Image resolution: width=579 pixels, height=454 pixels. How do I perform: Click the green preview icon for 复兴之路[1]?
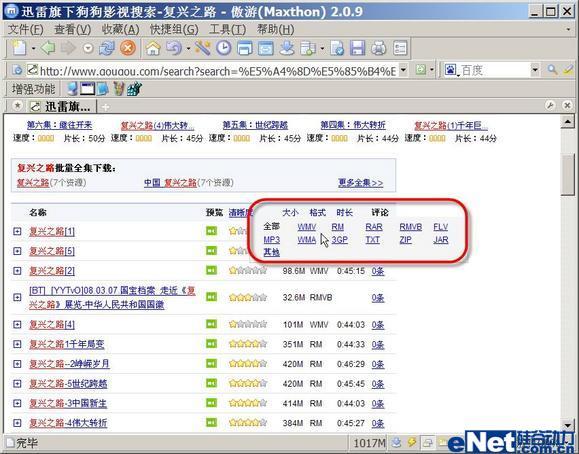212,231
